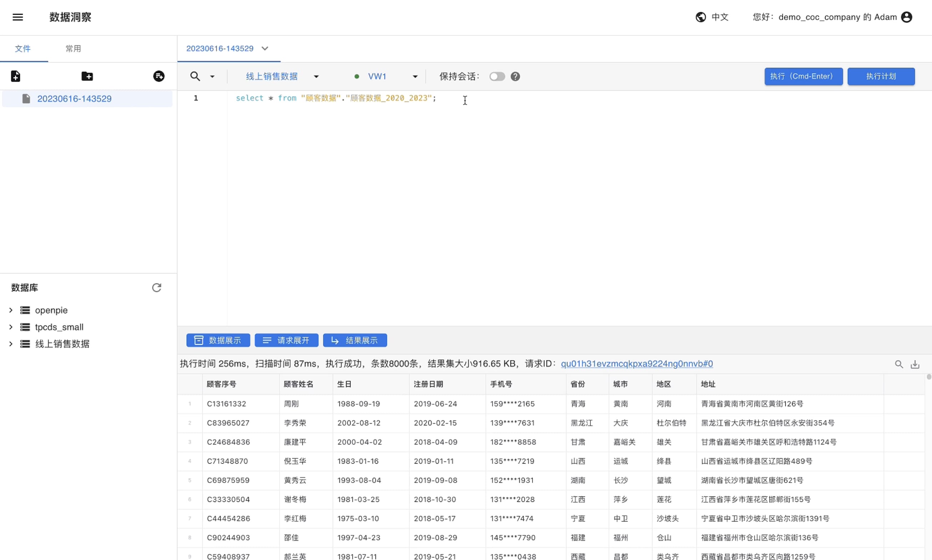Create a new file with the add-file icon
The width and height of the screenshot is (932, 560).
pos(15,76)
